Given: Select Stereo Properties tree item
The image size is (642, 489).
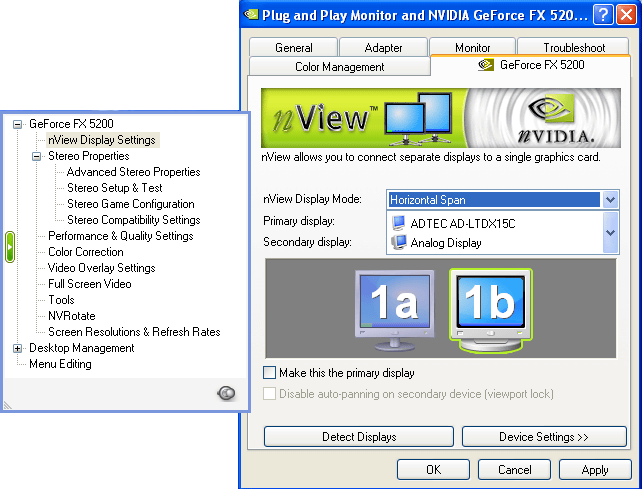Looking at the screenshot, I should tap(89, 156).
